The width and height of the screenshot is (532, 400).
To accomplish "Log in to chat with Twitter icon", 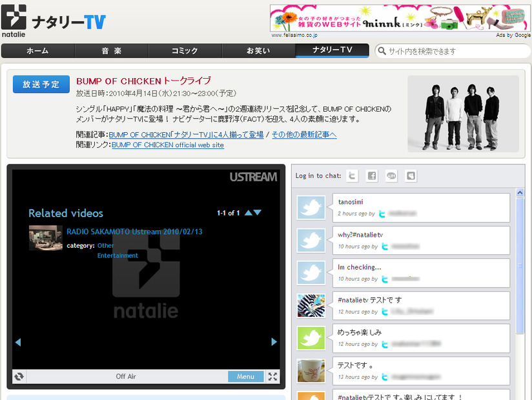I will click(x=352, y=176).
